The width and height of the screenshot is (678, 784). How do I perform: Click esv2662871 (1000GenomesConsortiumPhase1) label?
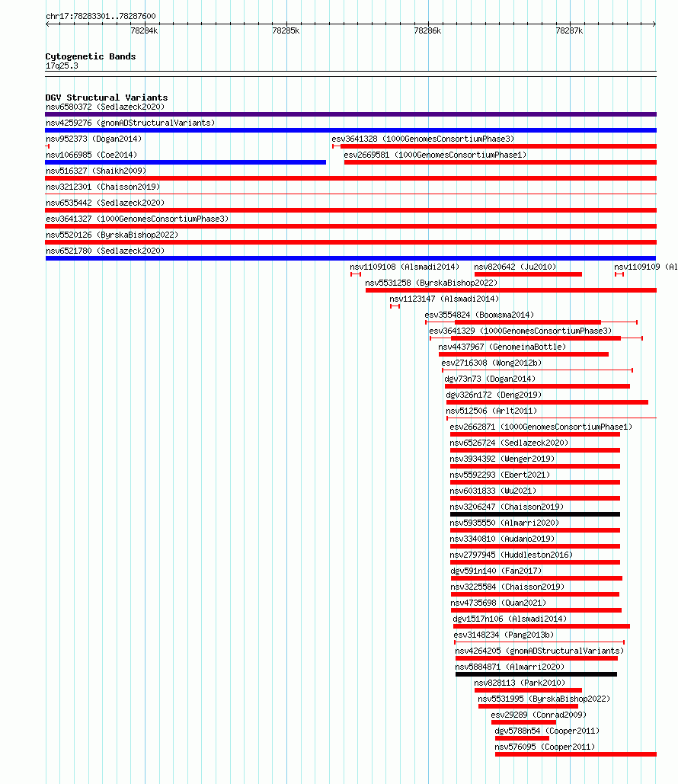[541, 427]
